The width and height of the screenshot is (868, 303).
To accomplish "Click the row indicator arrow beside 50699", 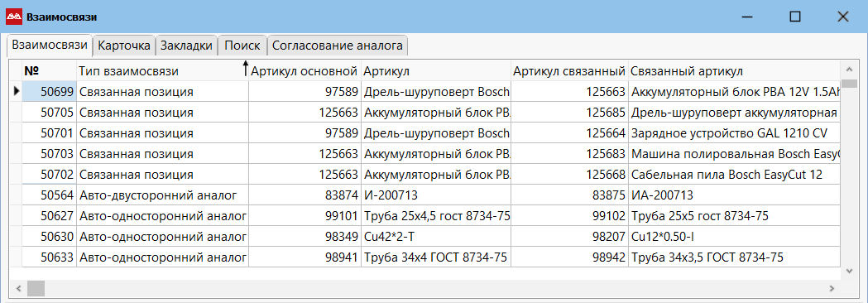I will coord(16,92).
